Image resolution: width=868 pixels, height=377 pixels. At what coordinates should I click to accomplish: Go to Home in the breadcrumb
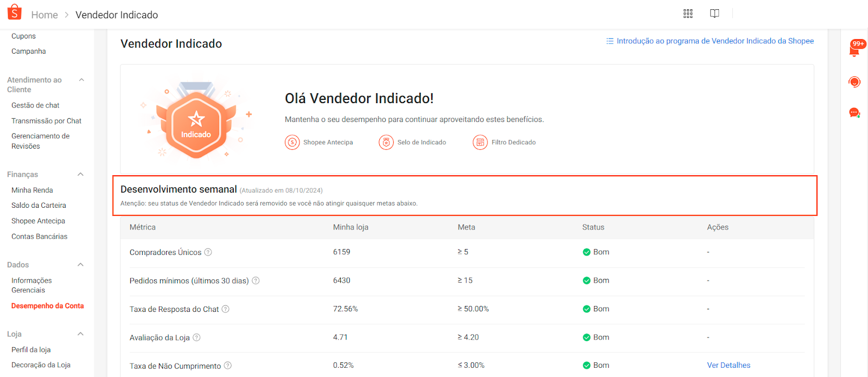pos(44,15)
